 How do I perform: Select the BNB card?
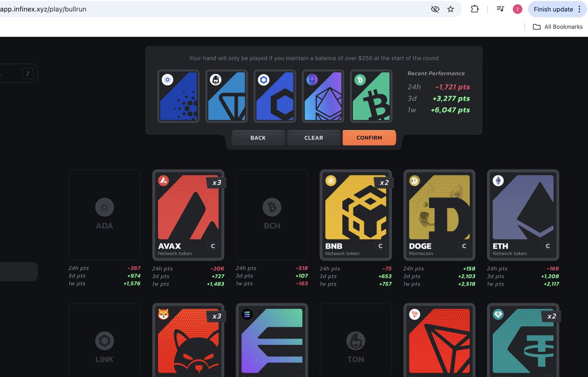(356, 215)
